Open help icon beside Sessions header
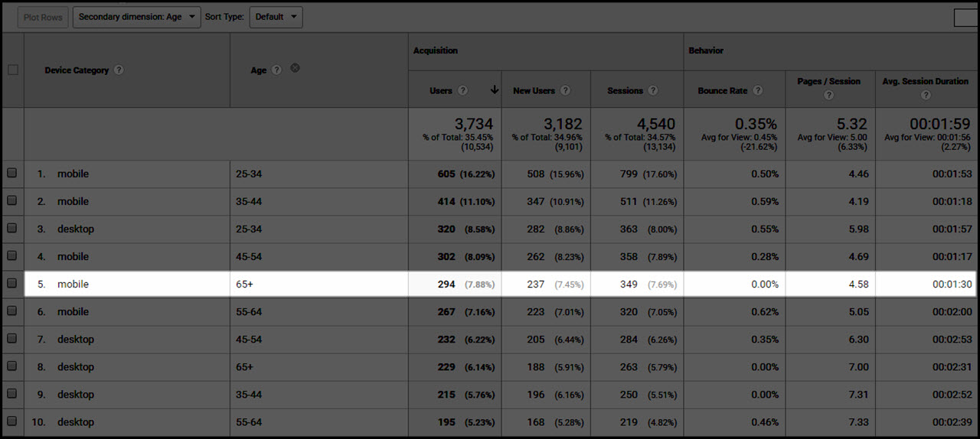Viewport: 980px width, 439px height. (x=653, y=90)
